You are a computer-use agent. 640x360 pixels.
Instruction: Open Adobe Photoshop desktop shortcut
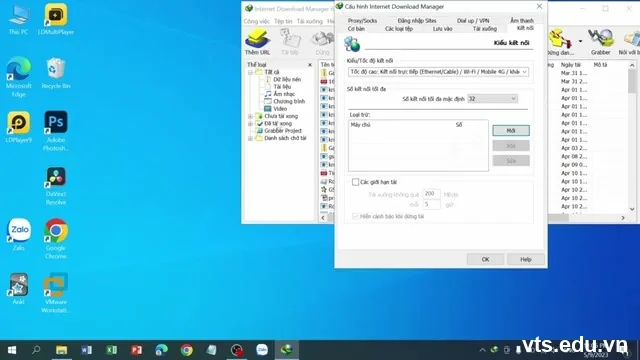56,131
